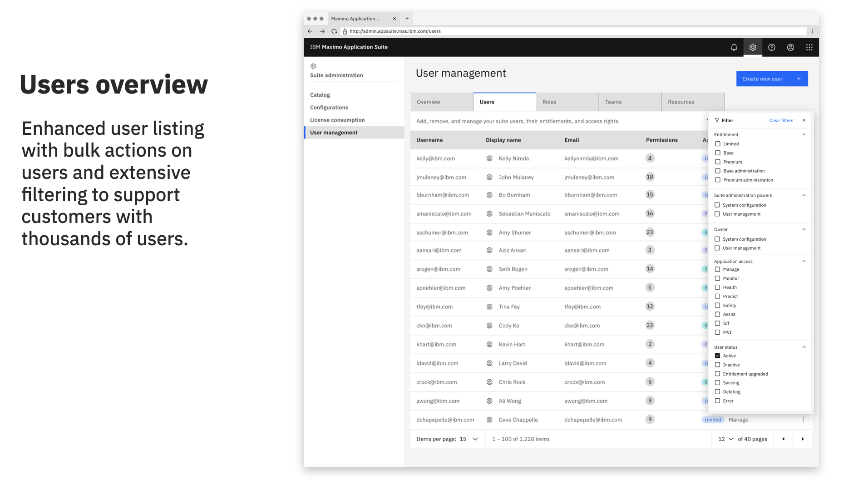The height and width of the screenshot is (485, 868).
Task: Sort by the Username column header
Action: click(x=429, y=140)
